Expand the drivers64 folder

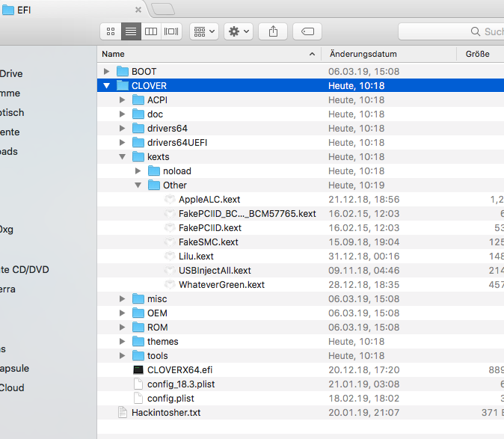122,128
